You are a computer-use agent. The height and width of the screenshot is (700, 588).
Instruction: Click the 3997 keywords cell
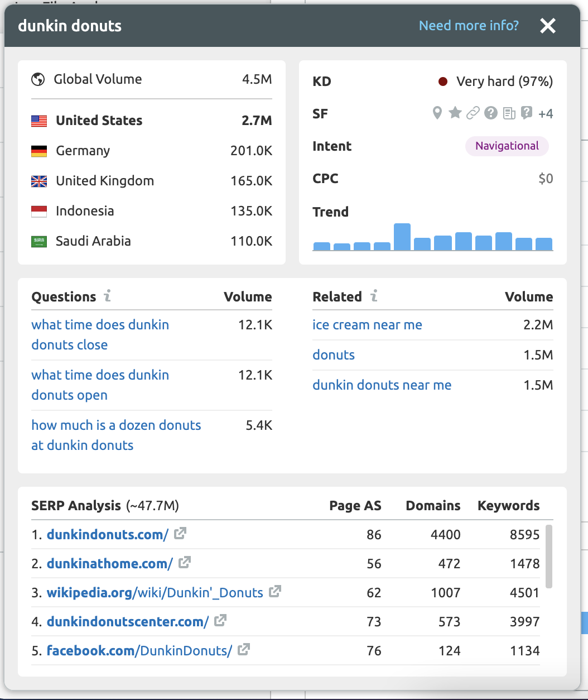coord(525,622)
